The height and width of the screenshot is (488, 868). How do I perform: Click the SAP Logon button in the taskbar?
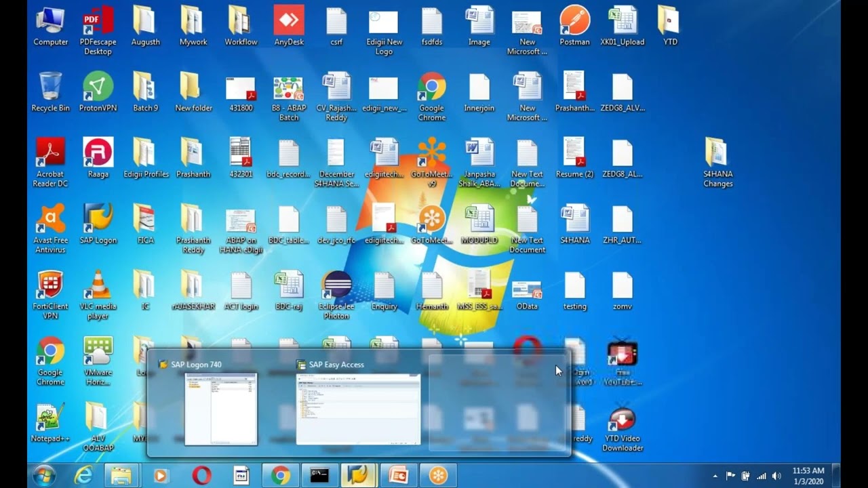358,476
